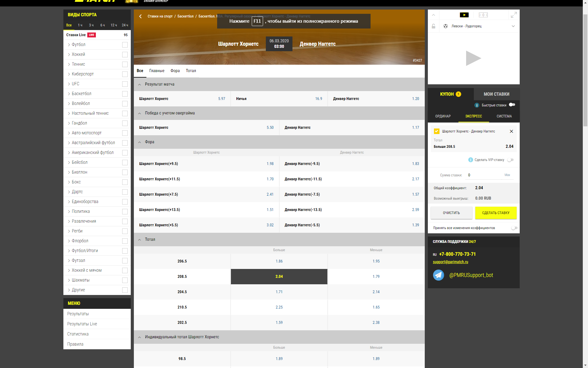Open the match tracker field icon
The width and height of the screenshot is (588, 368).
[483, 15]
